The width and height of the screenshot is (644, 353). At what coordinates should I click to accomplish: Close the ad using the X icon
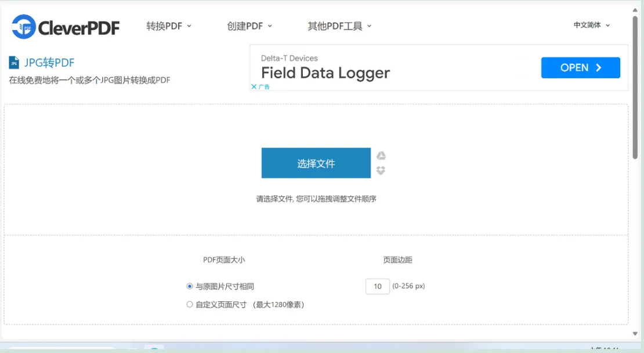pos(254,87)
